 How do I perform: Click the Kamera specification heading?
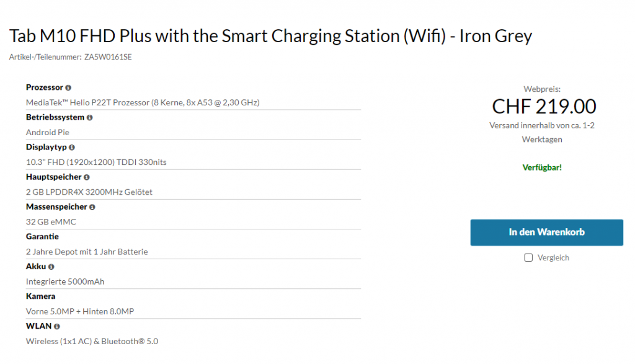click(x=40, y=296)
